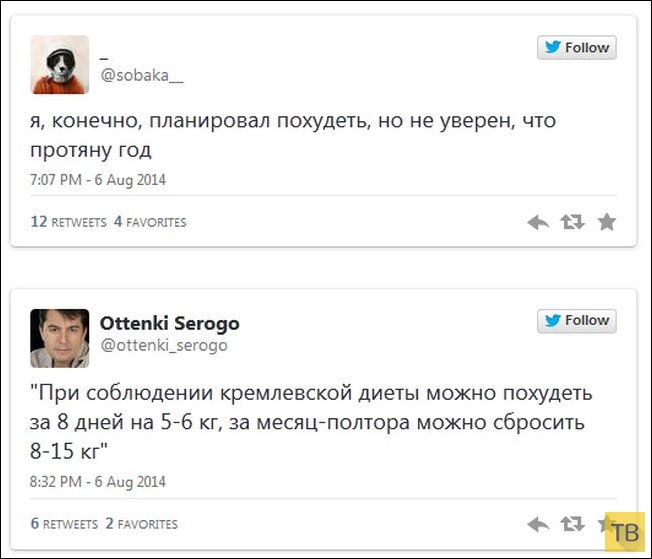Screen dimensions: 652x559
Task: Open the @ottenki_serogo handle link
Action: coord(163,345)
